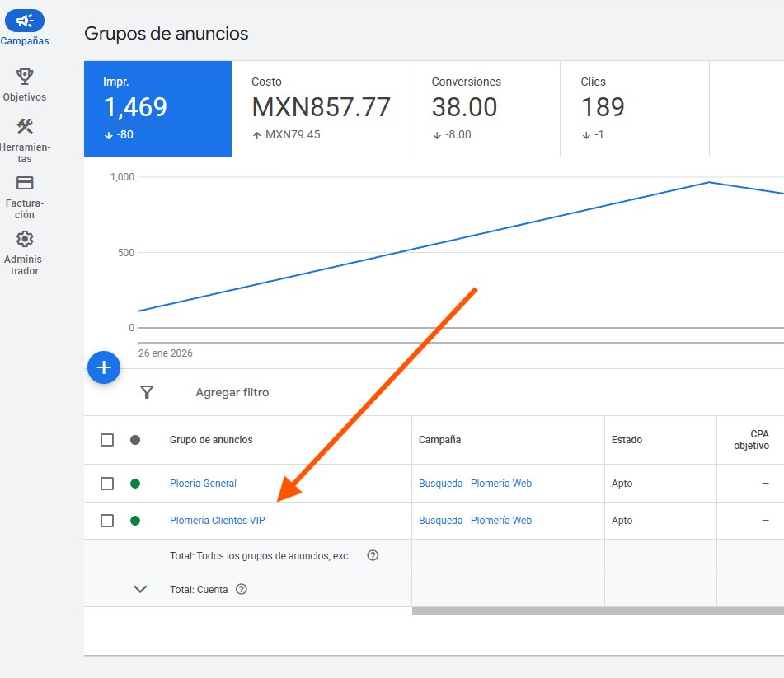Select the Impr. metric card
Viewport: 784px width, 678px height.
pyautogui.click(x=157, y=109)
